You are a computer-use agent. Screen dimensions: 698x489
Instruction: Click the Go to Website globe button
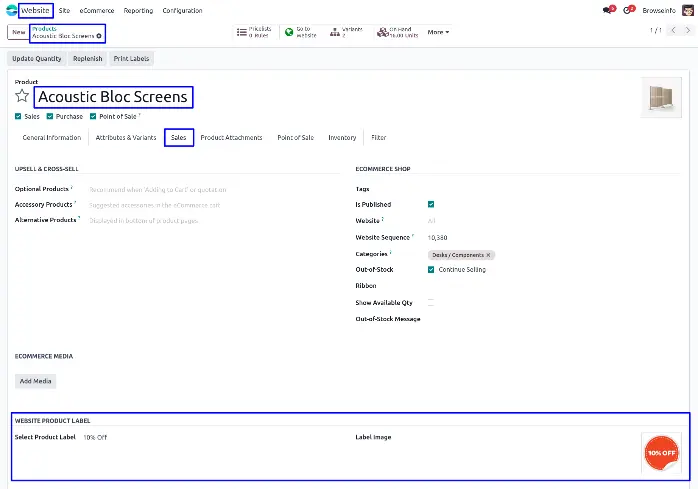point(303,32)
